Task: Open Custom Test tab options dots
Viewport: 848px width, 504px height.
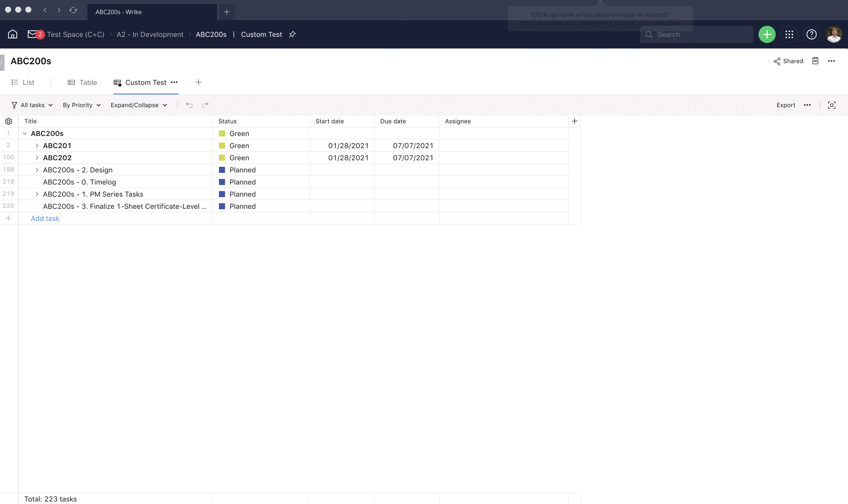Action: [174, 82]
